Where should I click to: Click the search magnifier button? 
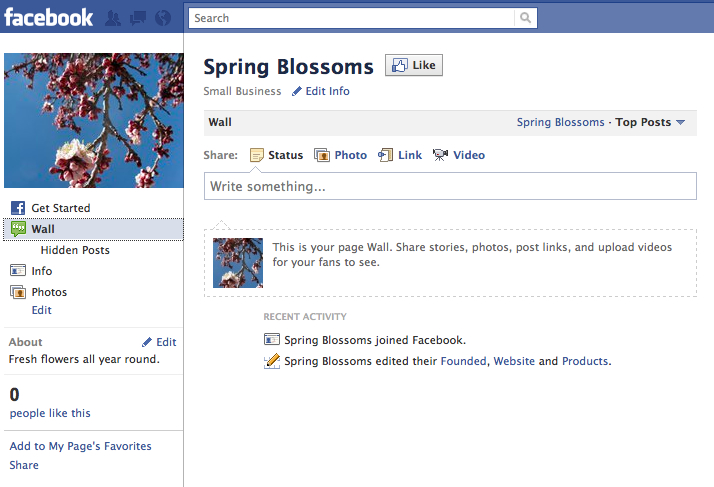pyautogui.click(x=525, y=18)
